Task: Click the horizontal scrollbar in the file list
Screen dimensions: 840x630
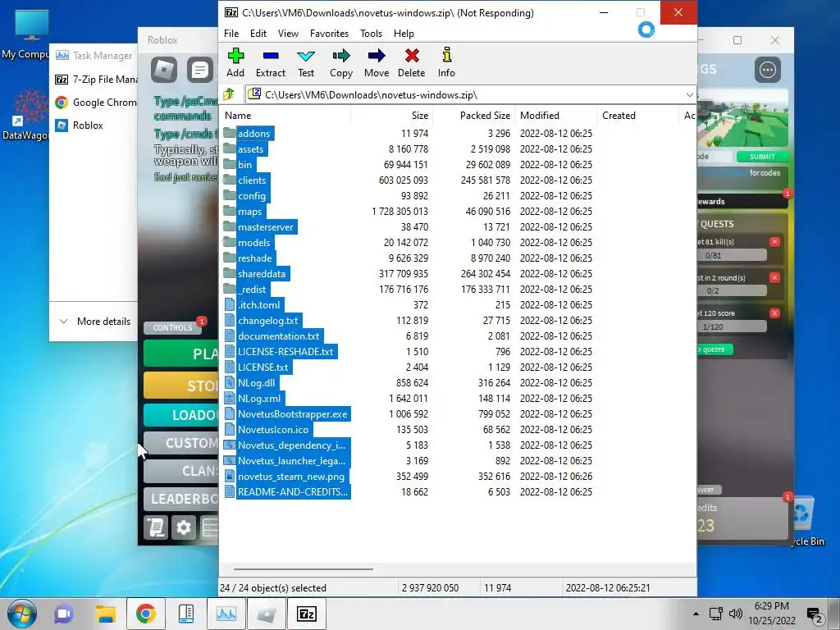Action: tap(304, 569)
